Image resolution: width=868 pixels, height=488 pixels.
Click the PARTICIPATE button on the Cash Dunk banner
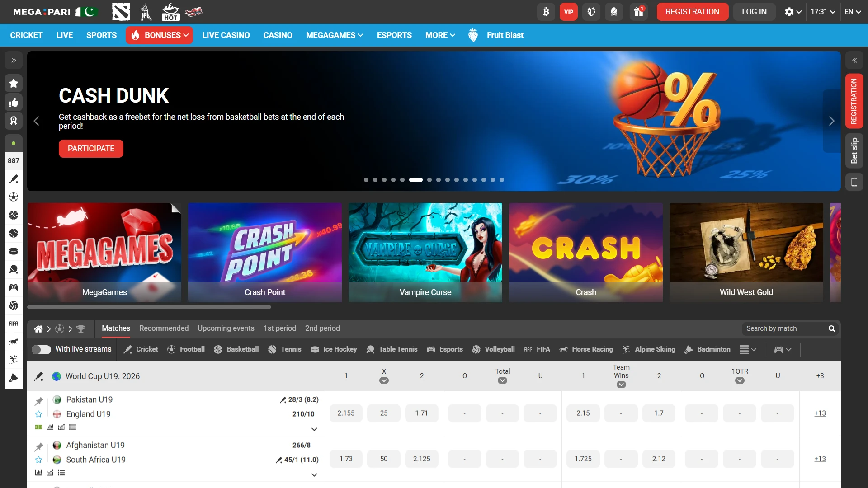(90, 148)
